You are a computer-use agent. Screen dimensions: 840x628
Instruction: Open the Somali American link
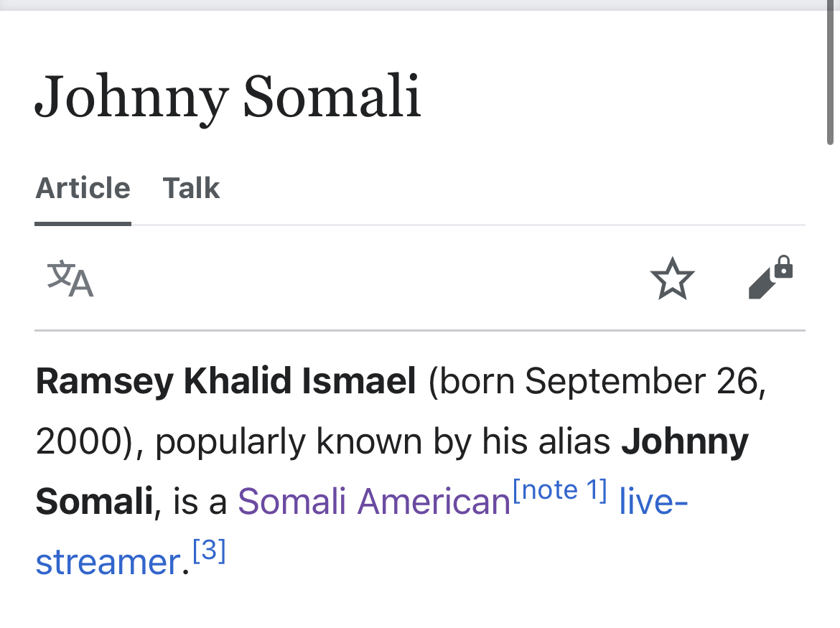(373, 501)
